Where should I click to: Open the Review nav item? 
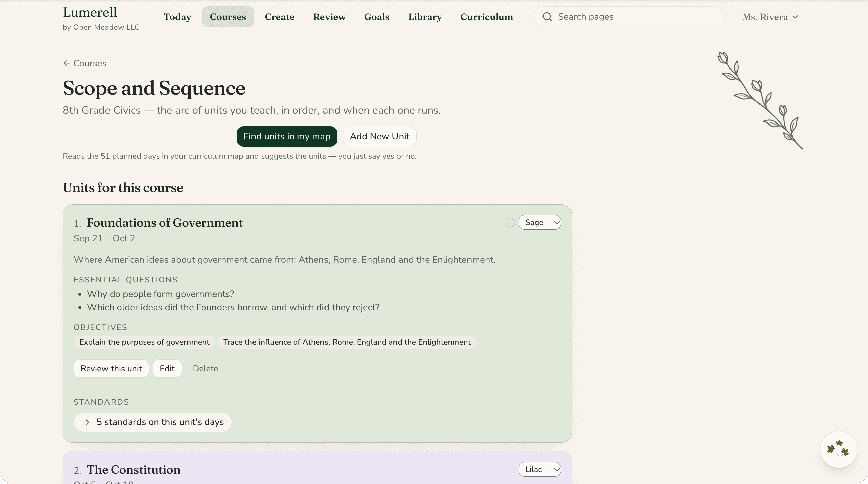[x=329, y=17]
